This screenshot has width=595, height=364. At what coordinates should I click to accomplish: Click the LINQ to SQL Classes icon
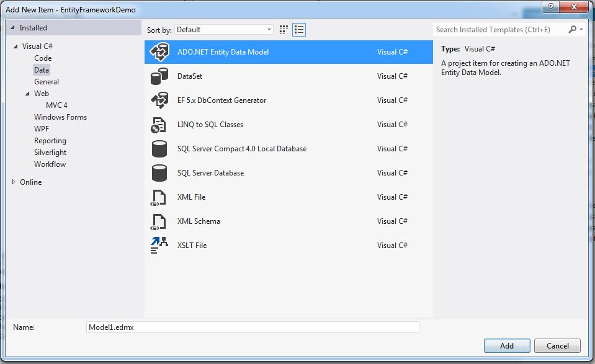tap(159, 125)
